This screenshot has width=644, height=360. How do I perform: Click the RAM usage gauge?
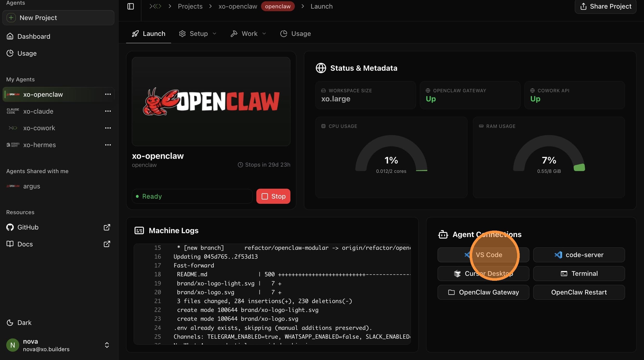pos(549,153)
